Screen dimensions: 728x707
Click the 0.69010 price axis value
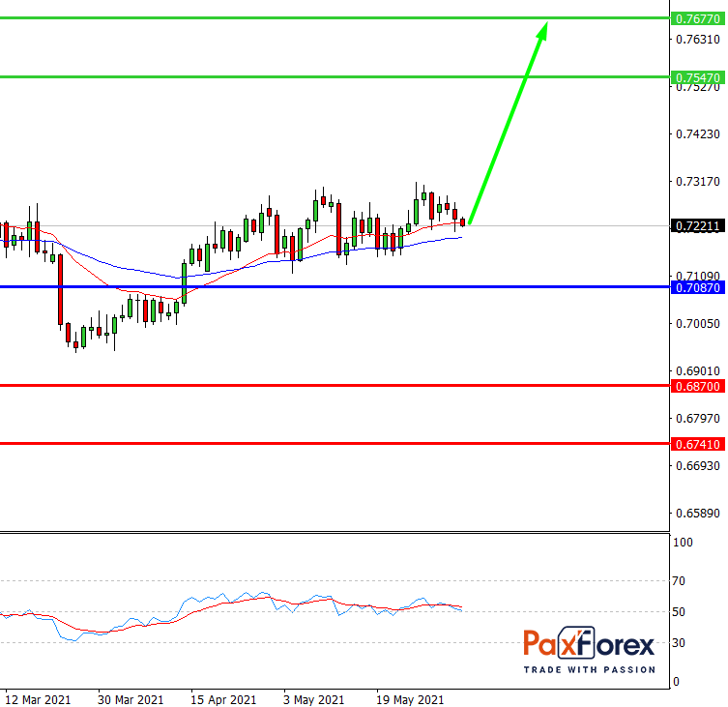point(698,371)
